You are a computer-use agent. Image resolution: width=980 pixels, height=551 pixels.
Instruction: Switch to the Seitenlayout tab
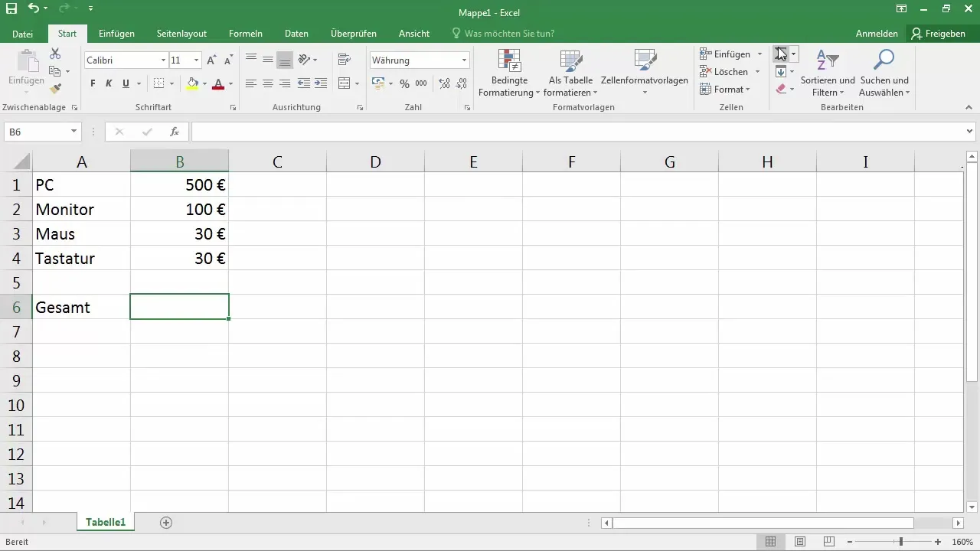coord(181,34)
